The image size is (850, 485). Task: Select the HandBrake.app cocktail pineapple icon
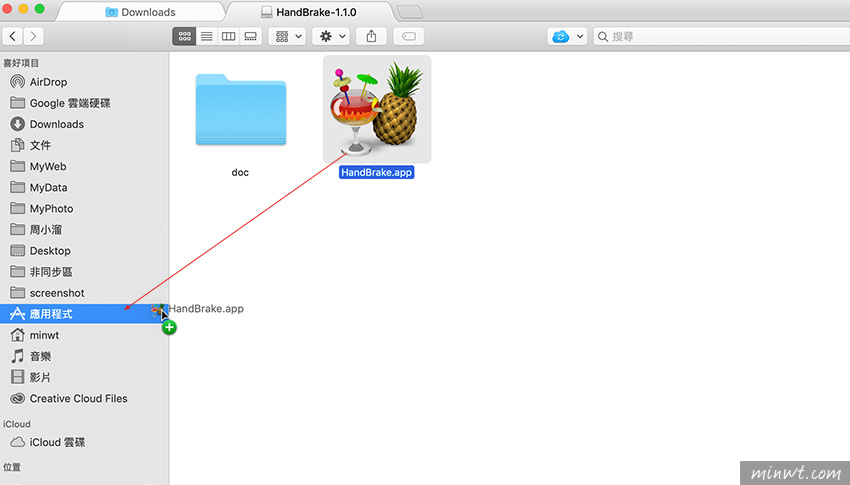[x=377, y=109]
